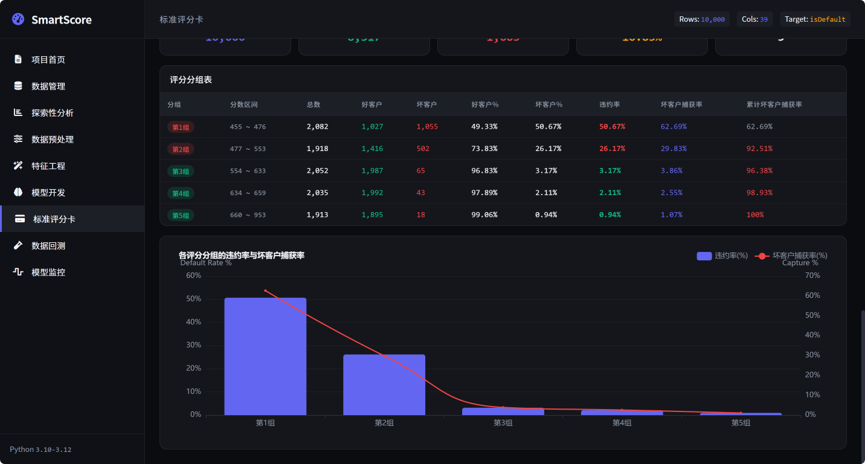Viewport: 865px width, 464px height.
Task: Click the 第5组 x-axis label
Action: (740, 423)
